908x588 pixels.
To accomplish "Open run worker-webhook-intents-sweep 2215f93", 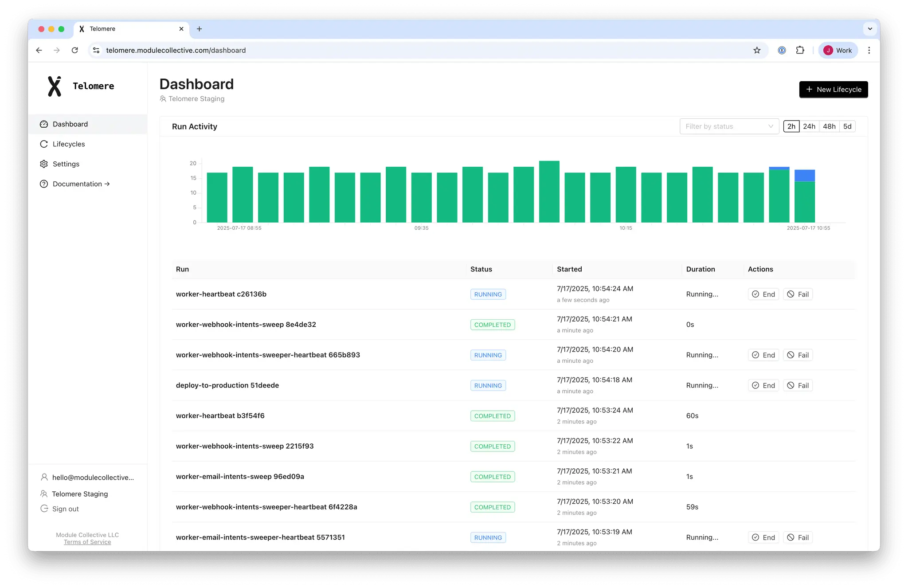I will tap(245, 446).
